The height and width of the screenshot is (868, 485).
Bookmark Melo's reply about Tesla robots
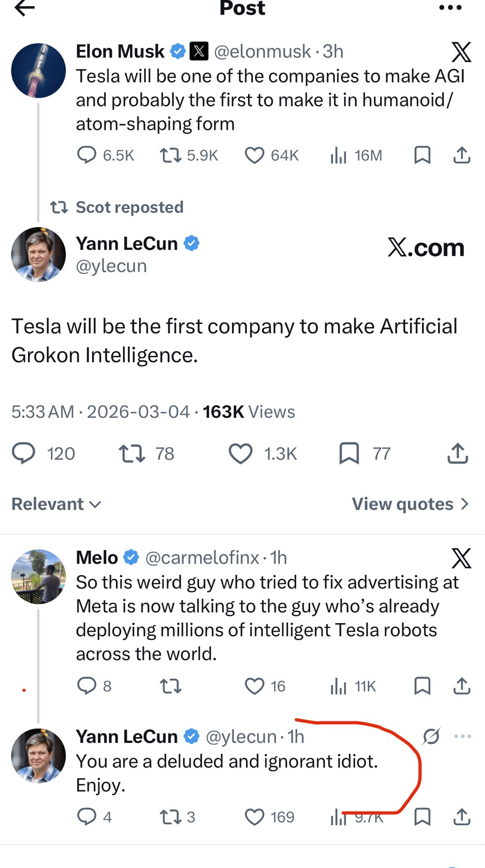tap(422, 686)
